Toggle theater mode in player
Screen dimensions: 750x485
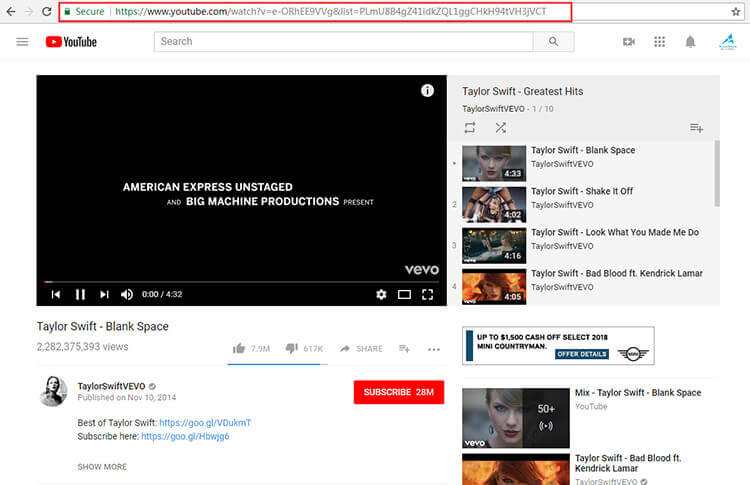(x=404, y=294)
